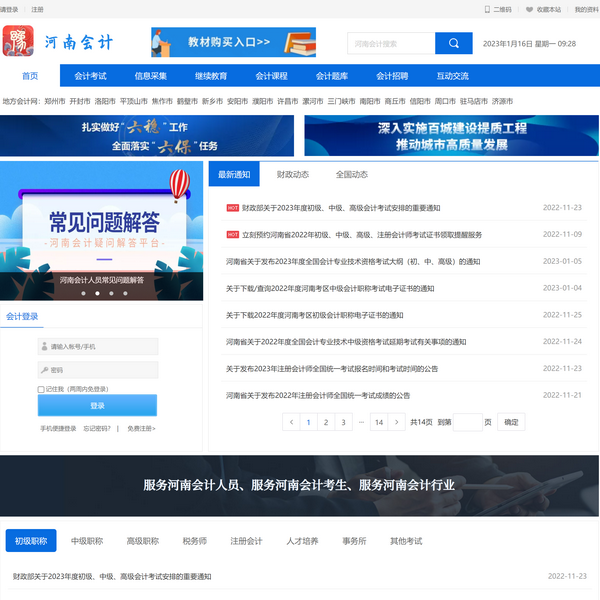This screenshot has height=600, width=600.
Task: Check the 记住我 remember-me checkbox
Action: [41, 389]
